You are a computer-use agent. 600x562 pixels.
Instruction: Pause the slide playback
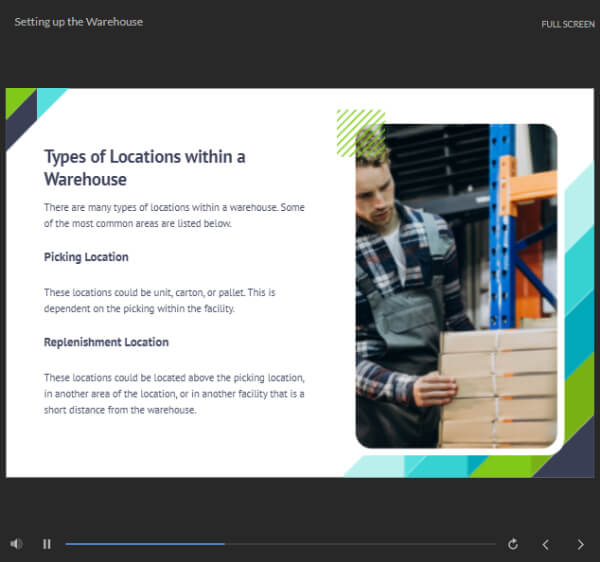click(46, 544)
